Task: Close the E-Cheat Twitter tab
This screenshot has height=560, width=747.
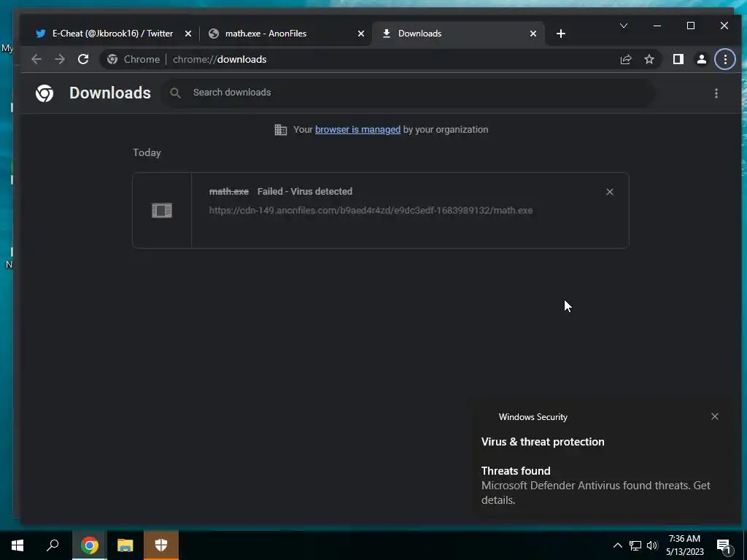Action: (188, 34)
